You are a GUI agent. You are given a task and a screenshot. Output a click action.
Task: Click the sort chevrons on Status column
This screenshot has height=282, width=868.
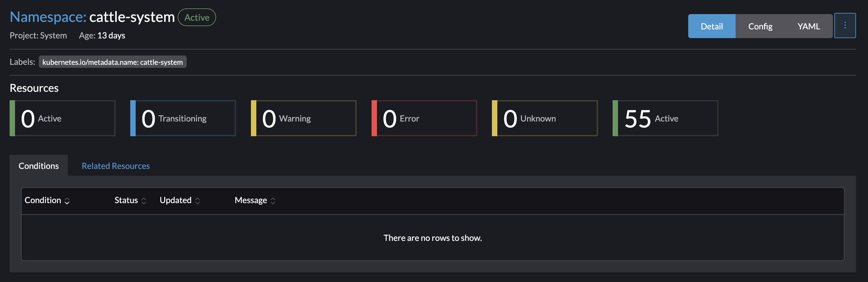coord(143,200)
